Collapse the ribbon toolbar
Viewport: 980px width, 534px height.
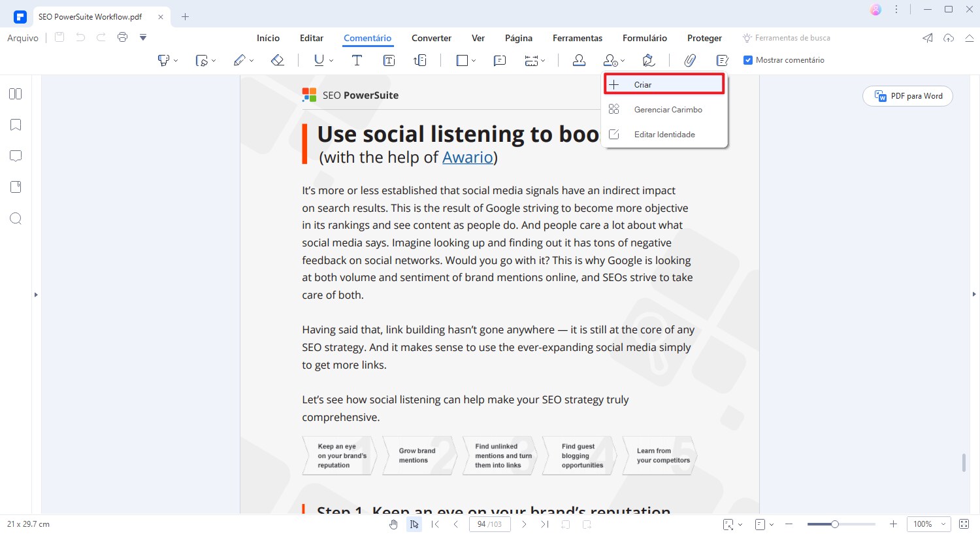(x=970, y=38)
